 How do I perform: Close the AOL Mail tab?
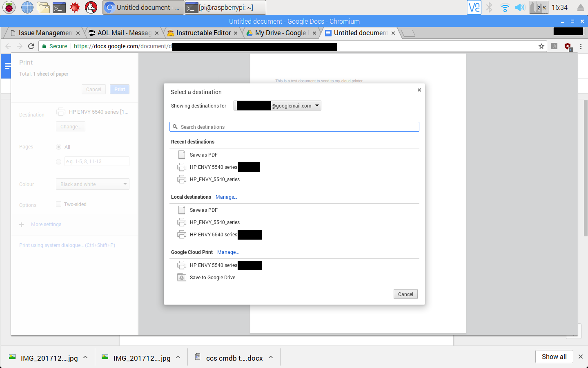coord(157,33)
